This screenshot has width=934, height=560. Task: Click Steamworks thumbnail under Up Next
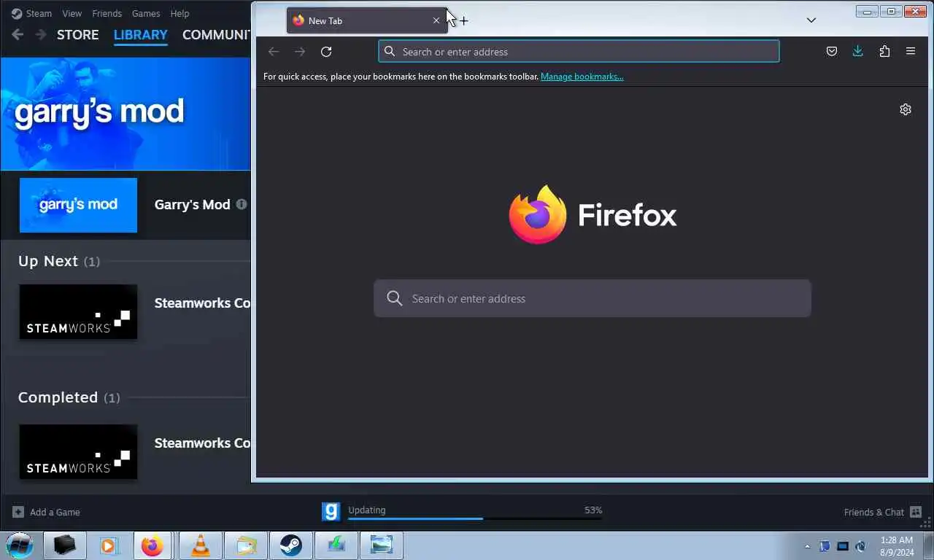(78, 311)
